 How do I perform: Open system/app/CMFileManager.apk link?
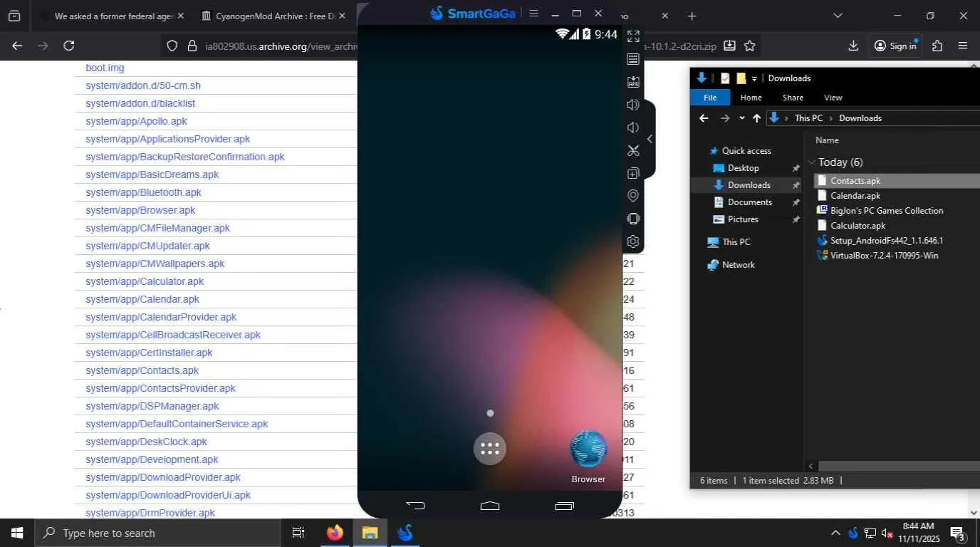tap(157, 228)
